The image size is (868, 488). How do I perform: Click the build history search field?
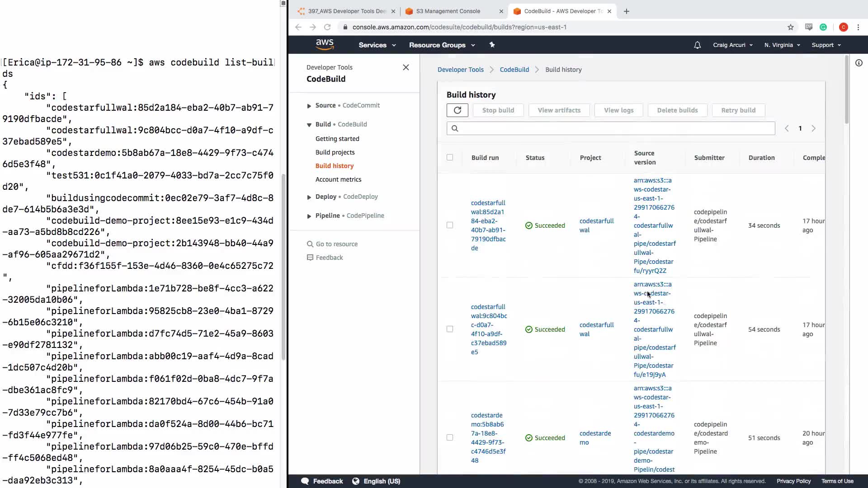click(x=615, y=128)
